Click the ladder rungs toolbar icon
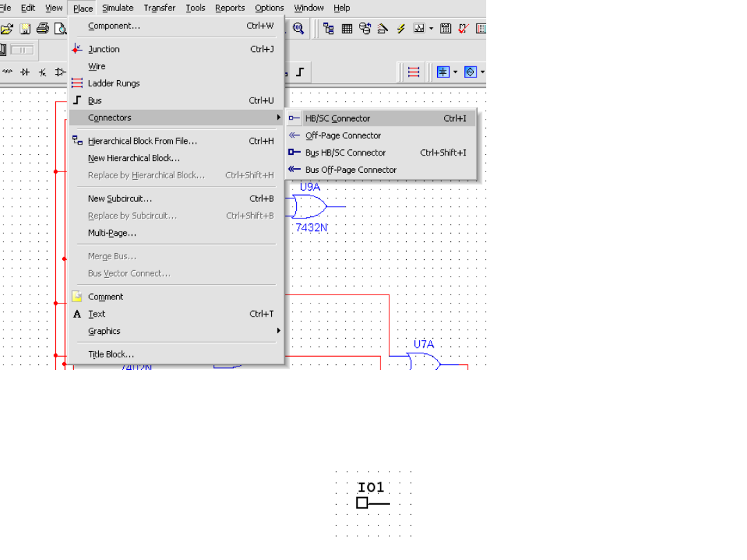This screenshot has width=747, height=560. pyautogui.click(x=414, y=72)
